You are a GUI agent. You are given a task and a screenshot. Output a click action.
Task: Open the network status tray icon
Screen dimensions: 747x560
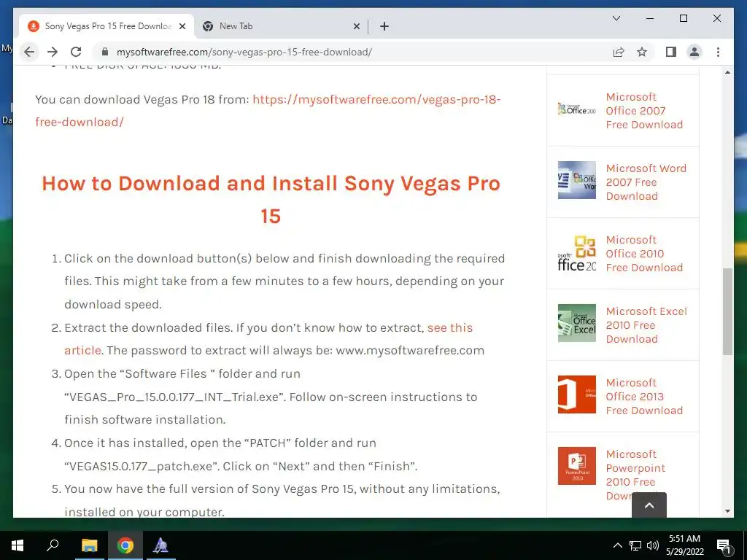coord(635,545)
